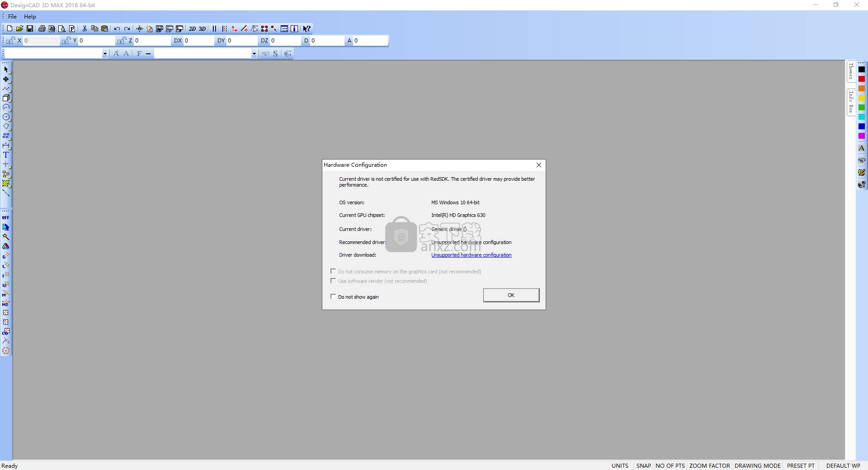Click the DX value input field
Image resolution: width=868 pixels, height=470 pixels.
click(198, 41)
